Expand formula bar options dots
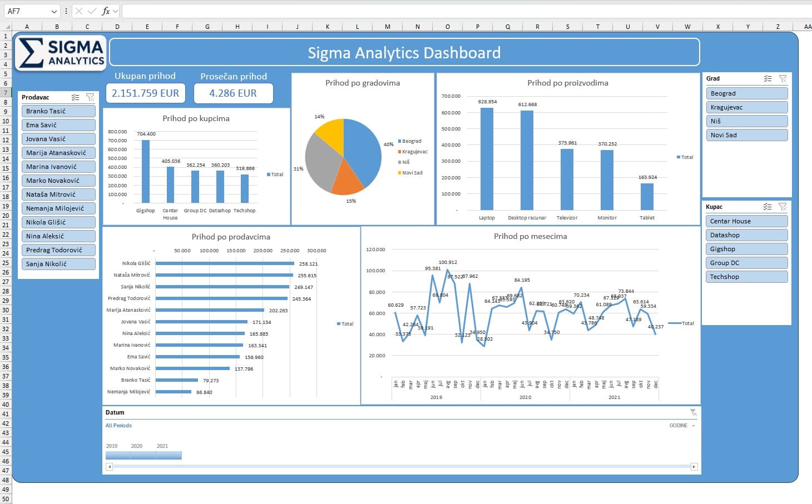The image size is (812, 504). tap(66, 11)
